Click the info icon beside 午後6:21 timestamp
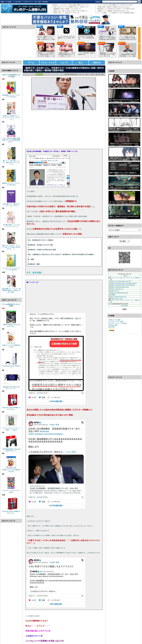This screenshot has height=644, width=142. pos(82,596)
